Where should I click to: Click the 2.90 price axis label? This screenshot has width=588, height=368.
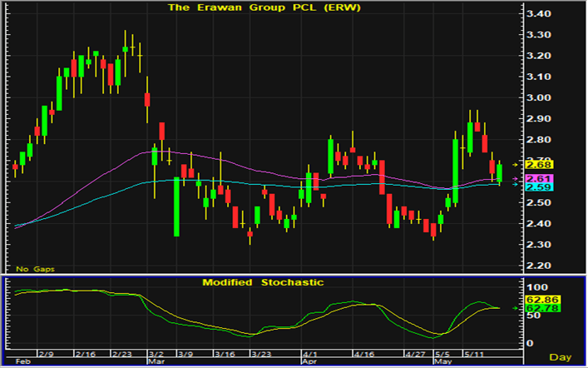539,119
